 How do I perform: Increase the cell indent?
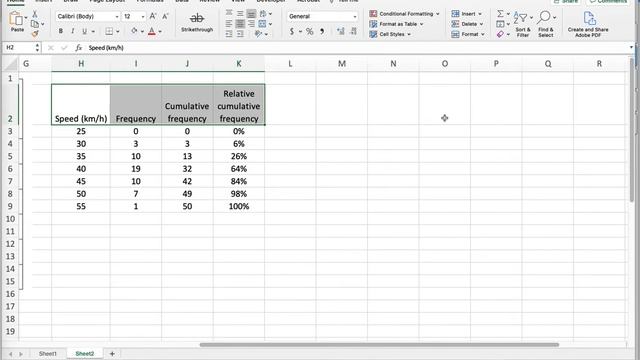tap(240, 34)
